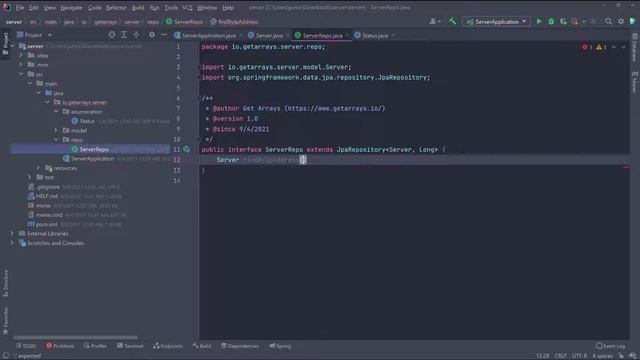
Task: Click the red error stripe mark on scrollbar
Action: click(x=626, y=167)
